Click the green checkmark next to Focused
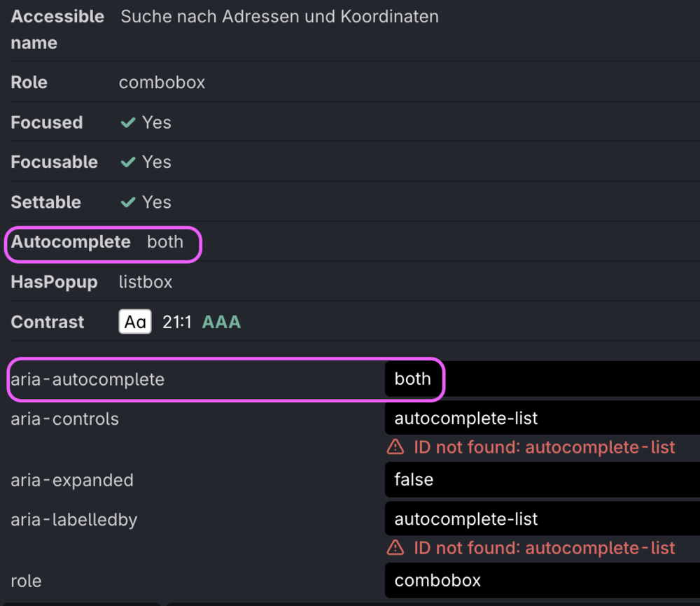 pos(127,122)
